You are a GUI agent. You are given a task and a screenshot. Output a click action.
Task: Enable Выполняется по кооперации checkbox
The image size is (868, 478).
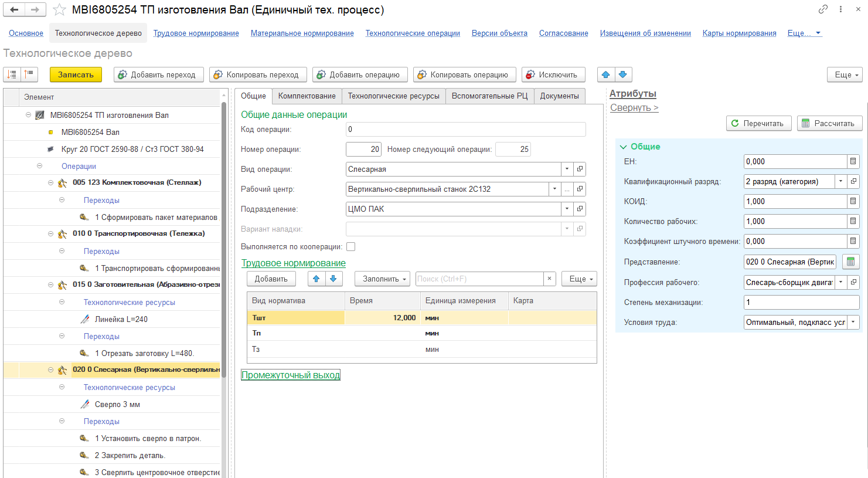click(x=350, y=247)
